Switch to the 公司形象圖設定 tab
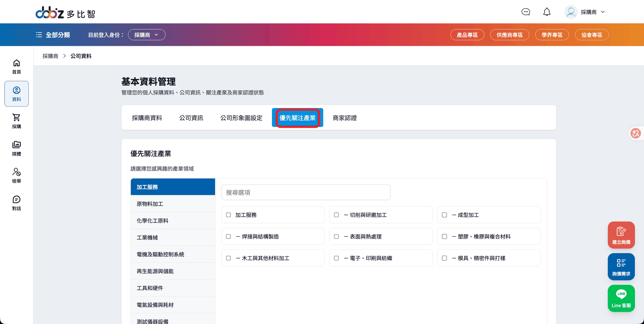This screenshot has width=644, height=324. pyautogui.click(x=241, y=118)
